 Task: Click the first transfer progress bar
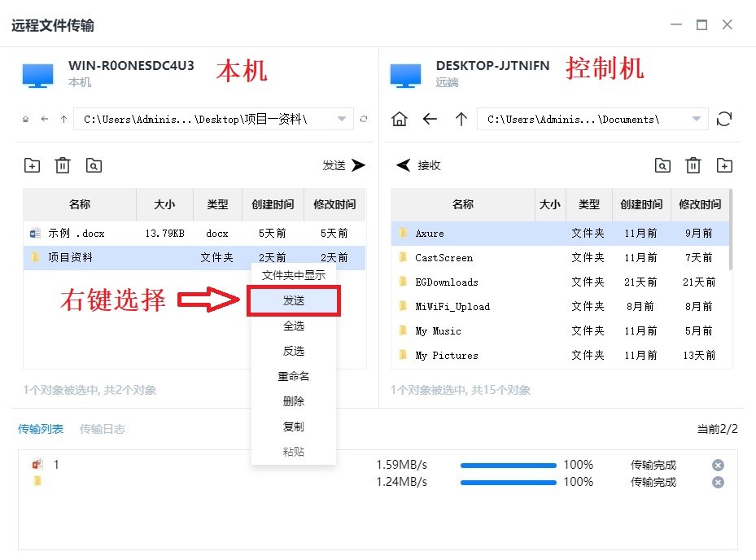(509, 465)
